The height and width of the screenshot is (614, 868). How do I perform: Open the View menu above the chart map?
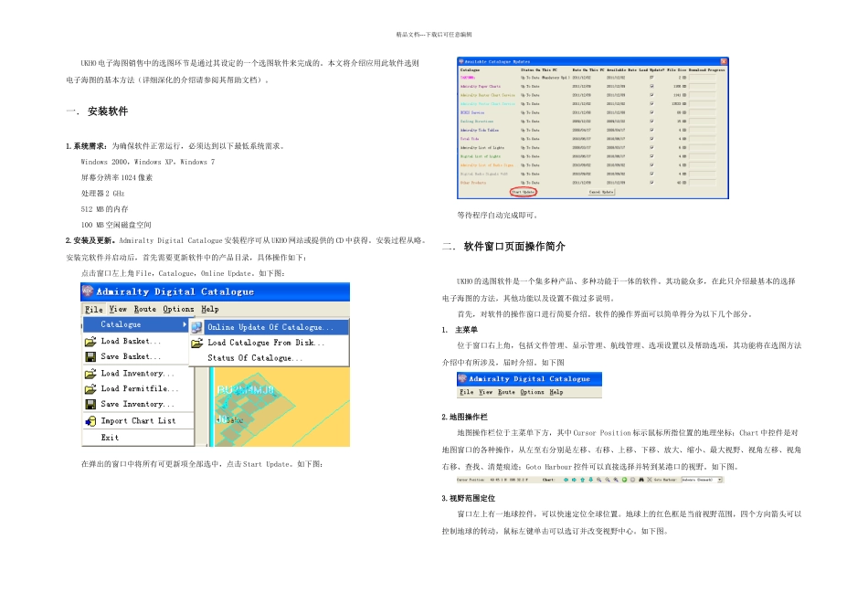point(118,309)
